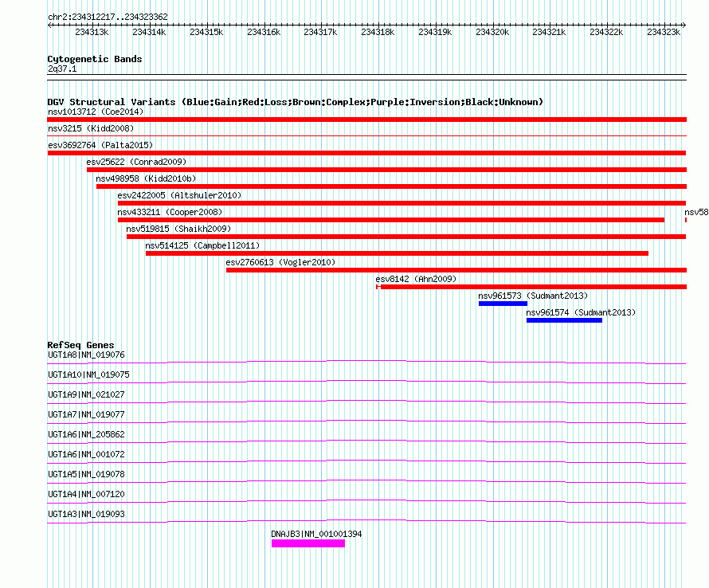Viewport: 709px width, 588px height.
Task: Select the esv2422005 (Altshuler2010) variant label
Action: [179, 195]
